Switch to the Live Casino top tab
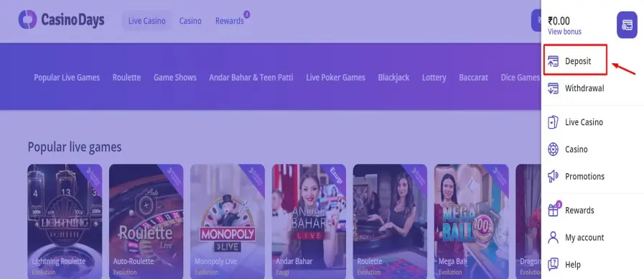 point(146,21)
